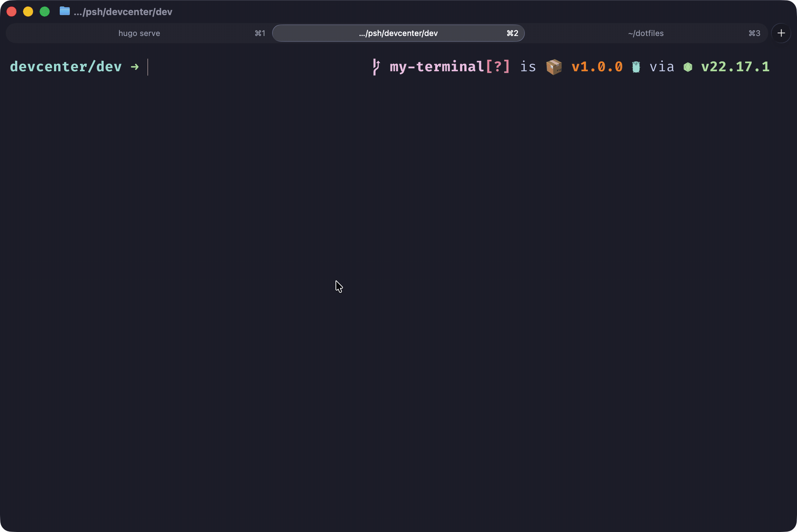Viewport: 797px width, 532px height.
Task: Click the ⌘1 shortcut label
Action: pyautogui.click(x=260, y=33)
